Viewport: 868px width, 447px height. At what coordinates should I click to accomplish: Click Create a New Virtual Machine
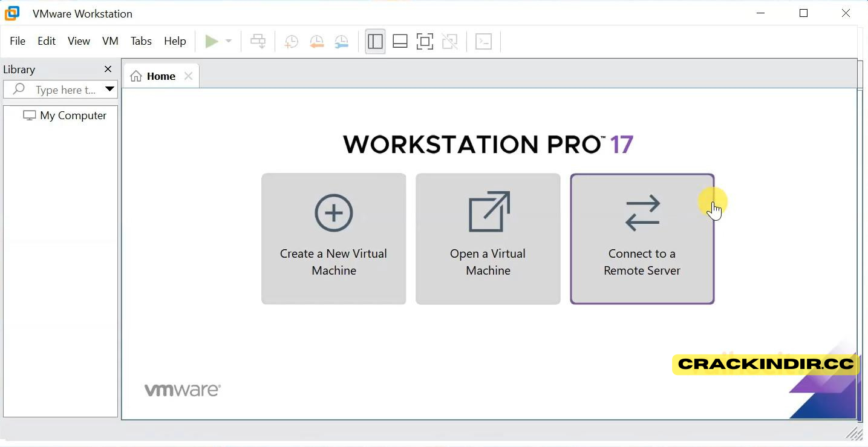(x=333, y=239)
